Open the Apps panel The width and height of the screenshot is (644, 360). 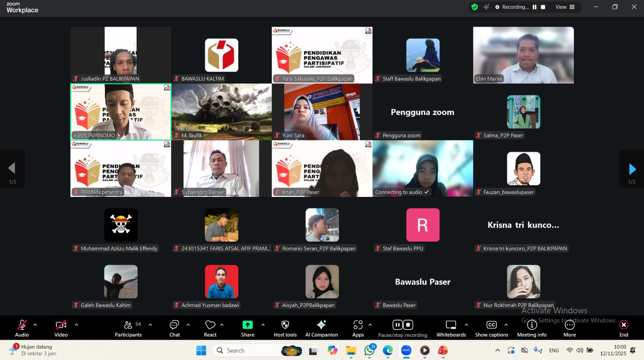coord(358,328)
